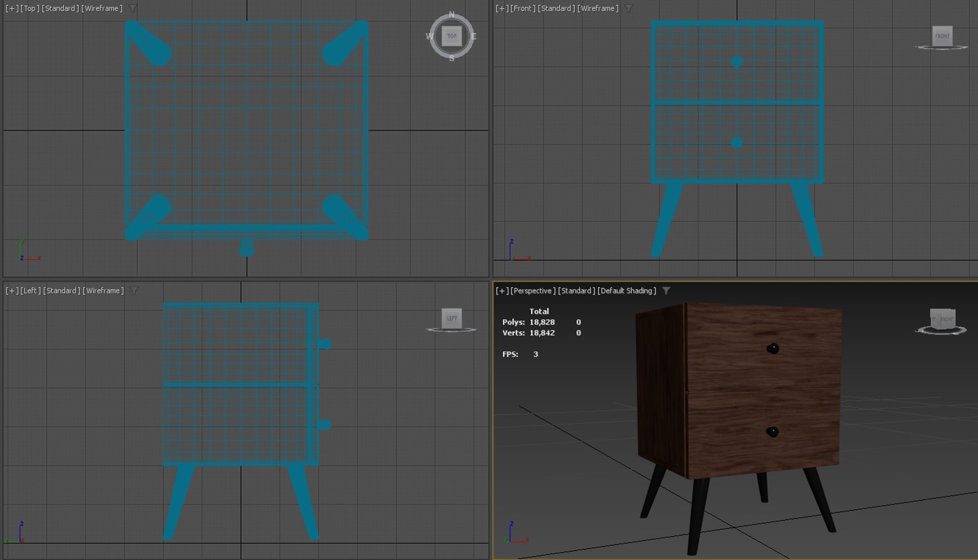The image size is (978, 560).
Task: Open the [+] menu in Top viewport
Action: click(x=12, y=8)
